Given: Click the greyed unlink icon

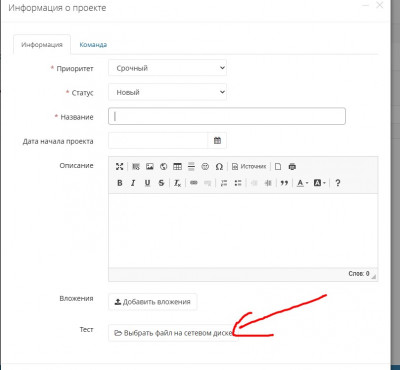Looking at the screenshot, I should coord(207,183).
